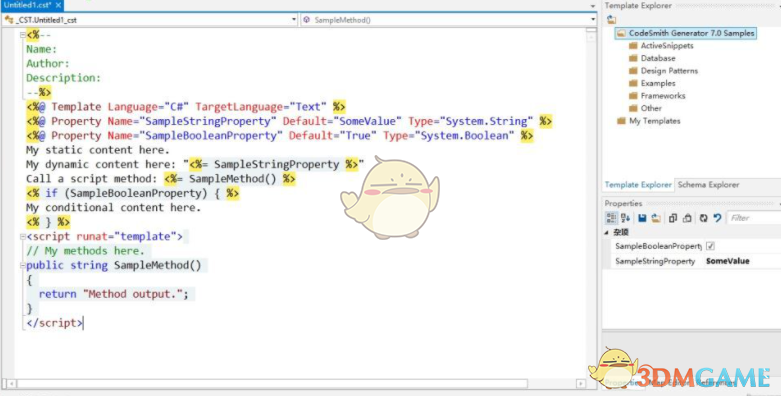Open the document tab list dropdown arrow
Screen dimensions: 781x396
(592, 6)
